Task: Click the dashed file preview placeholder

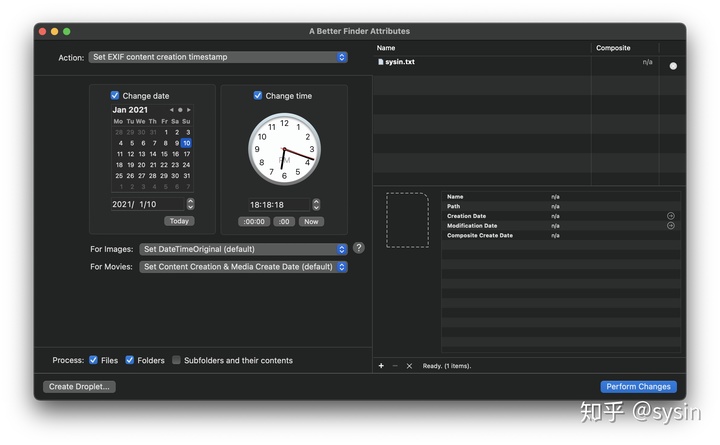Action: coord(407,220)
